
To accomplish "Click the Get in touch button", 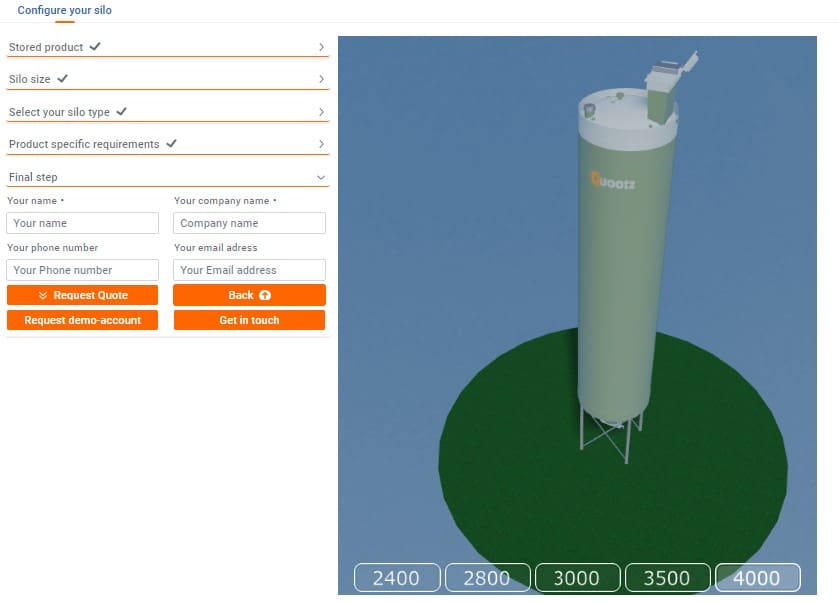I will pyautogui.click(x=248, y=320).
